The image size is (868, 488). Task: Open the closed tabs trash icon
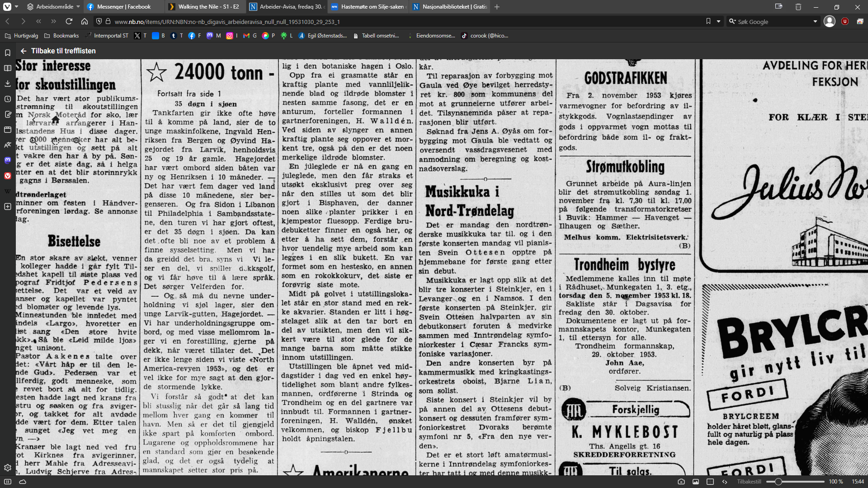[798, 7]
